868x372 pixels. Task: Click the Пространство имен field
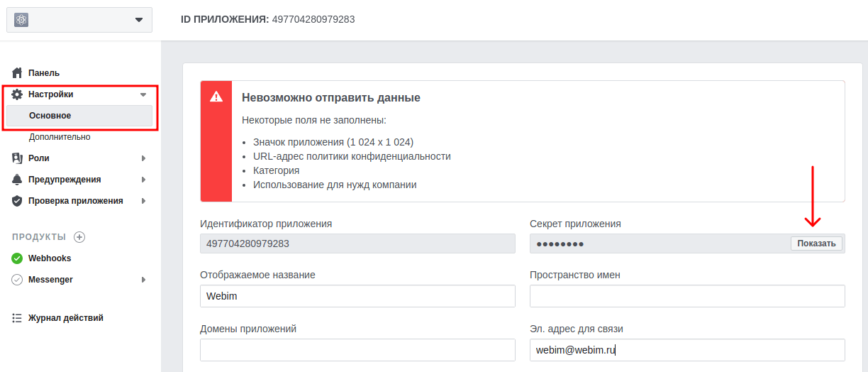point(687,296)
